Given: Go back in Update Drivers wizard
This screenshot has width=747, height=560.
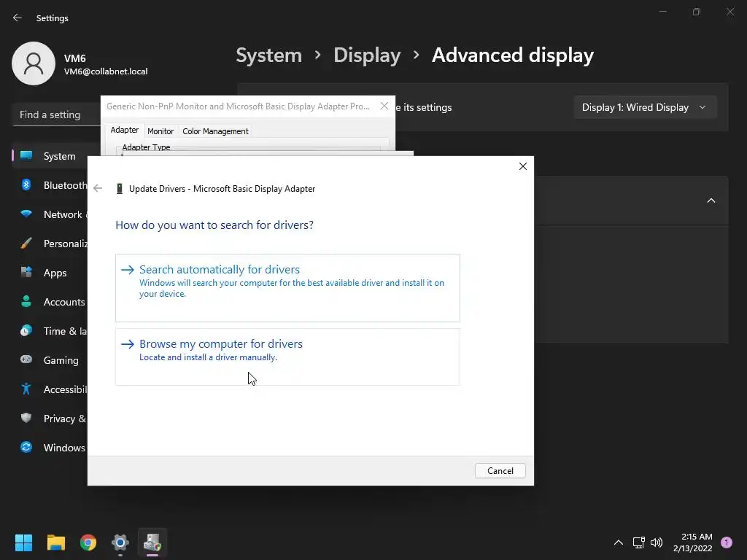Looking at the screenshot, I should click(98, 188).
